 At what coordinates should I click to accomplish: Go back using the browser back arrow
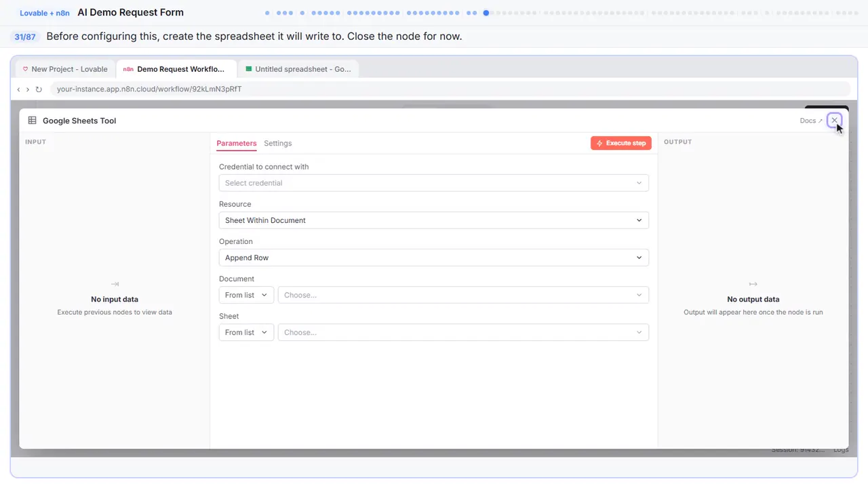pos(18,89)
